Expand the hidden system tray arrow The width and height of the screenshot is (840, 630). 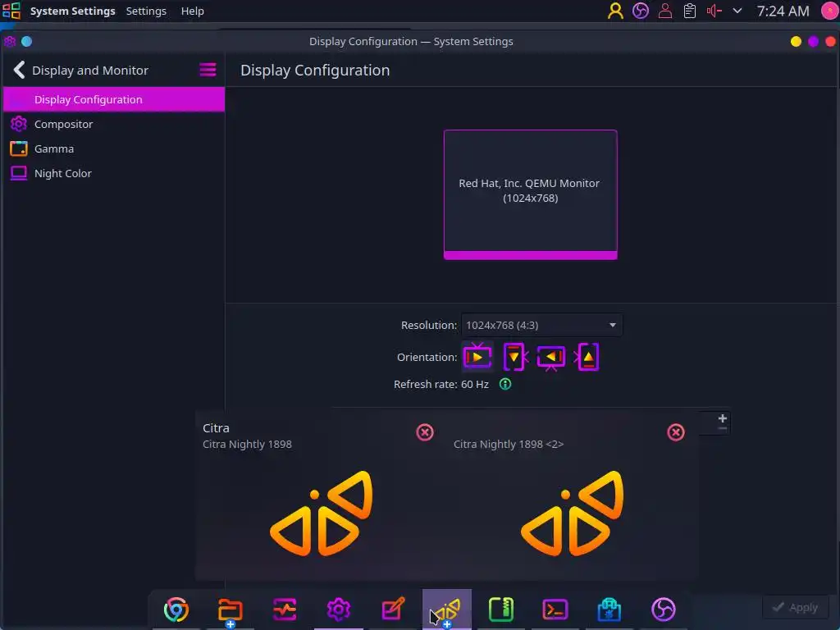(x=737, y=11)
